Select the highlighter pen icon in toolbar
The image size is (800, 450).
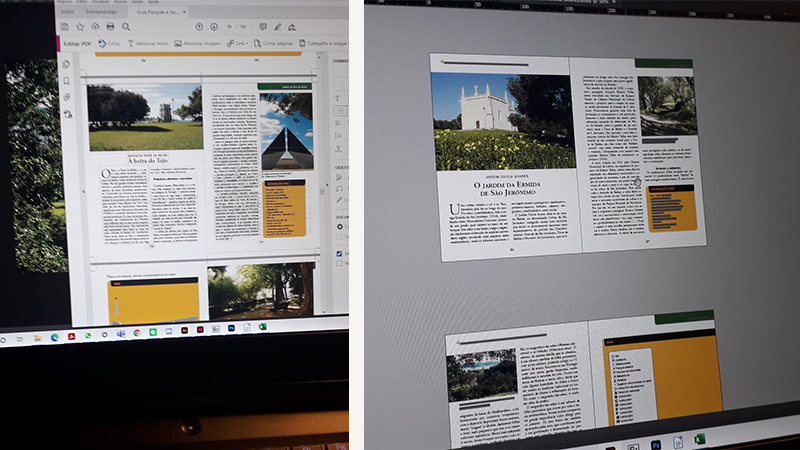(277, 27)
